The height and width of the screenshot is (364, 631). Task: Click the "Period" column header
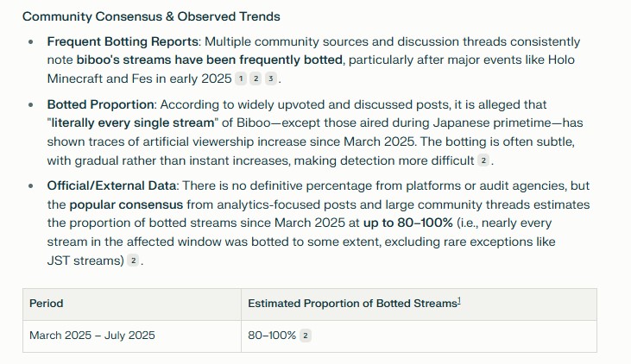click(x=47, y=304)
